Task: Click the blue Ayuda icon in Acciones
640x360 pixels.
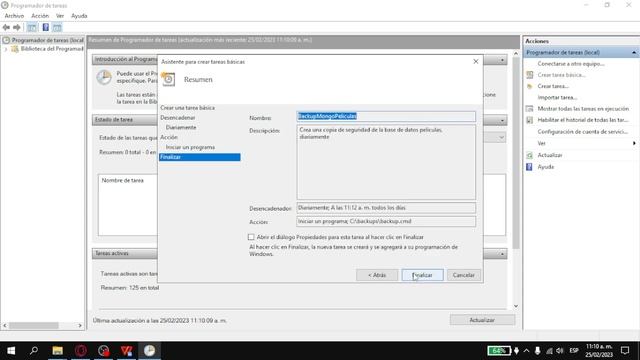Action: point(530,167)
